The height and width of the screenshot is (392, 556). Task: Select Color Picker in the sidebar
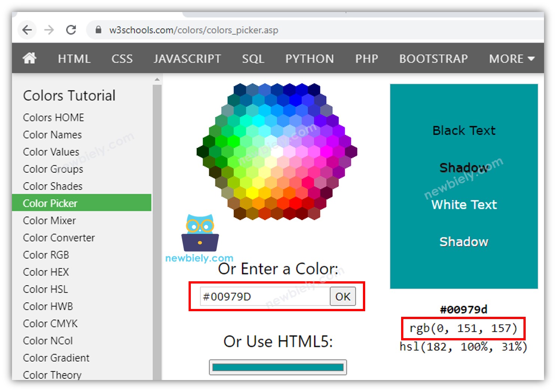(x=50, y=203)
